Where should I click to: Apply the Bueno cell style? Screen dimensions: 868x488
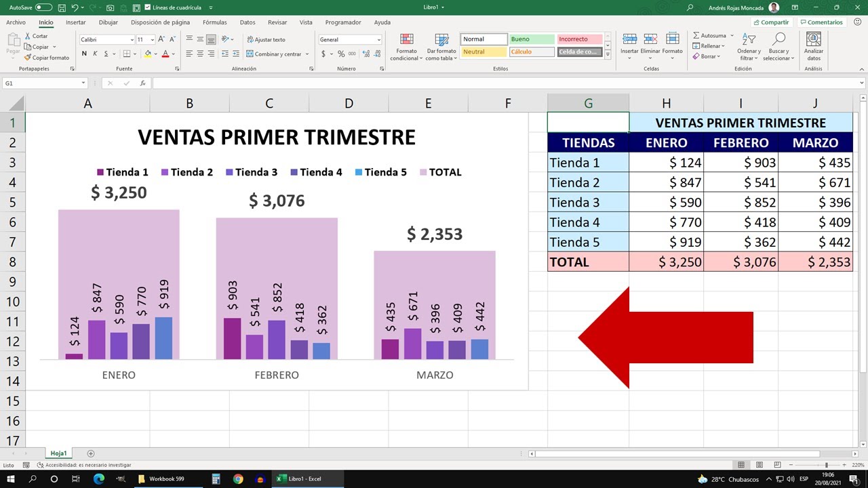(x=531, y=39)
